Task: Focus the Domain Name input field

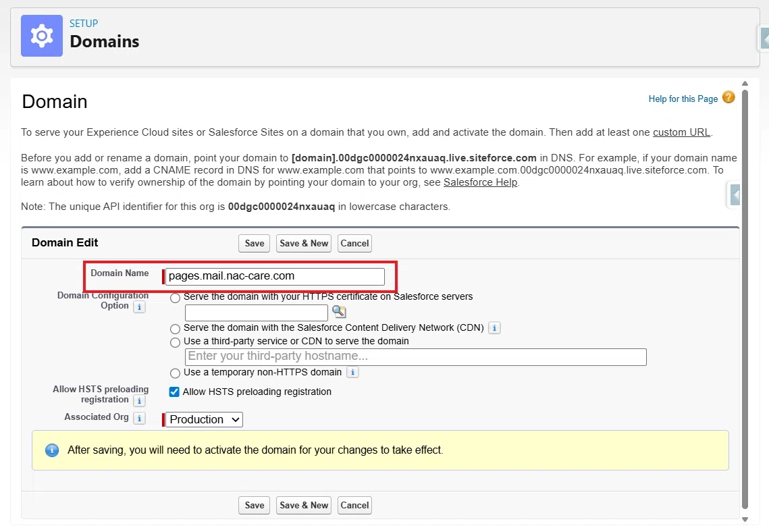Action: coord(275,277)
